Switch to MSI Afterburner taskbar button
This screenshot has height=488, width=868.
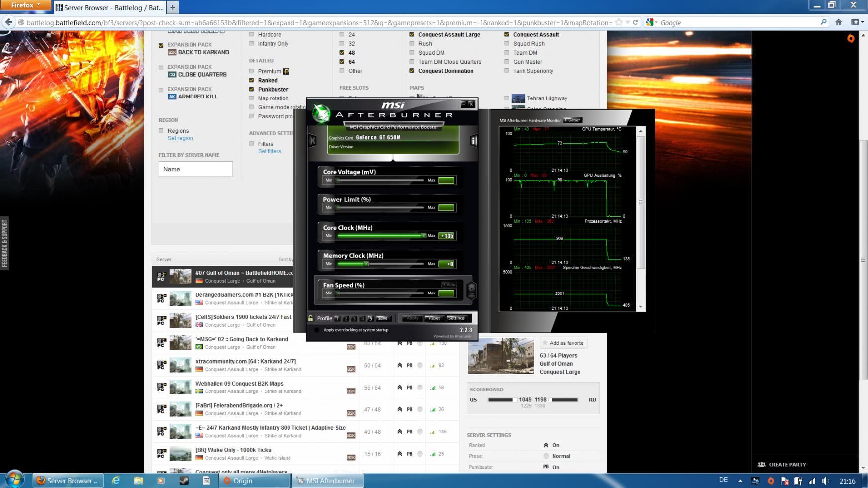328,481
